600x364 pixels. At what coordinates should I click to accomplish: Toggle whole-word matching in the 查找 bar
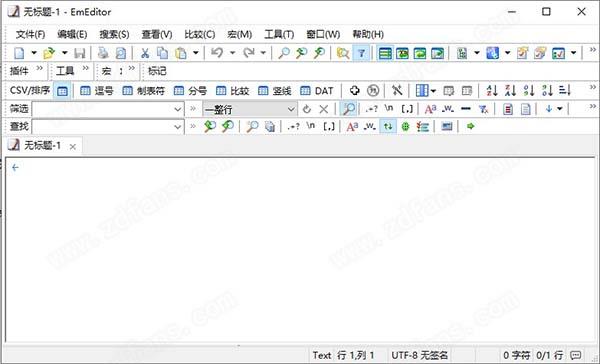tap(370, 126)
